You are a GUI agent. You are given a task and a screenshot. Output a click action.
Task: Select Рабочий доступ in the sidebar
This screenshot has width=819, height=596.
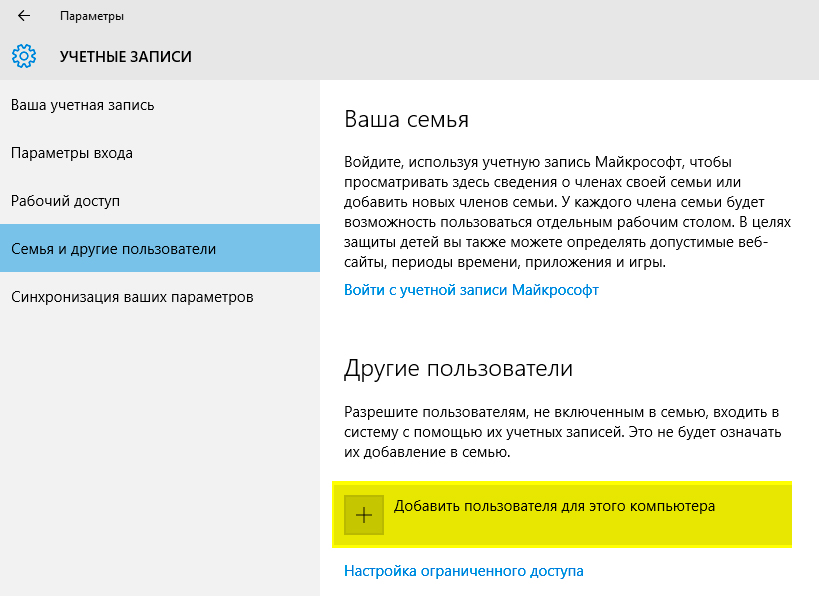coord(65,201)
